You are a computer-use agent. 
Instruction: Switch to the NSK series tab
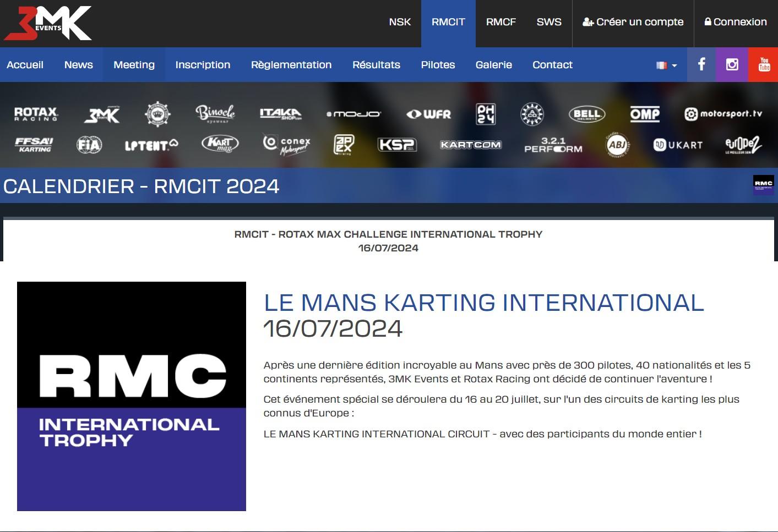tap(400, 22)
